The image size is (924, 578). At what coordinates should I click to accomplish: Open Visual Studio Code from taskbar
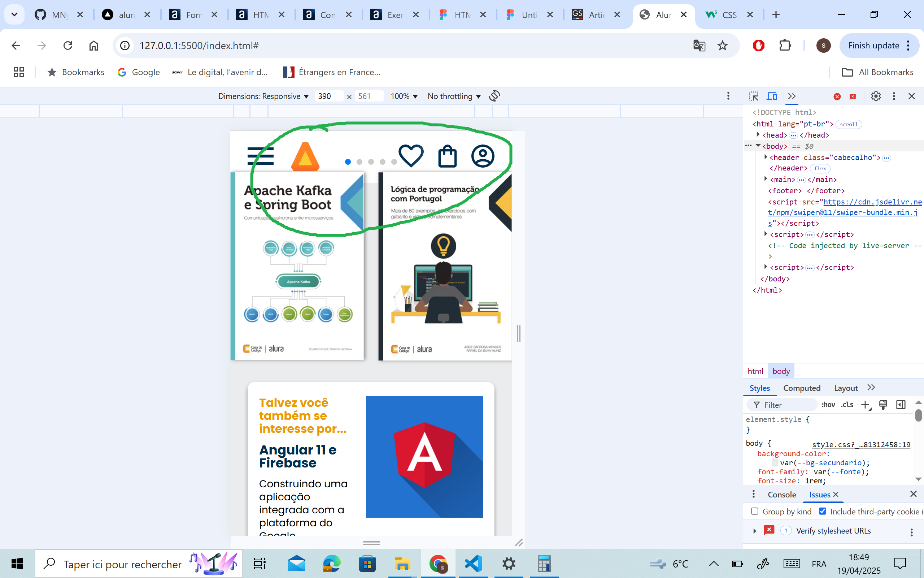tap(473, 564)
